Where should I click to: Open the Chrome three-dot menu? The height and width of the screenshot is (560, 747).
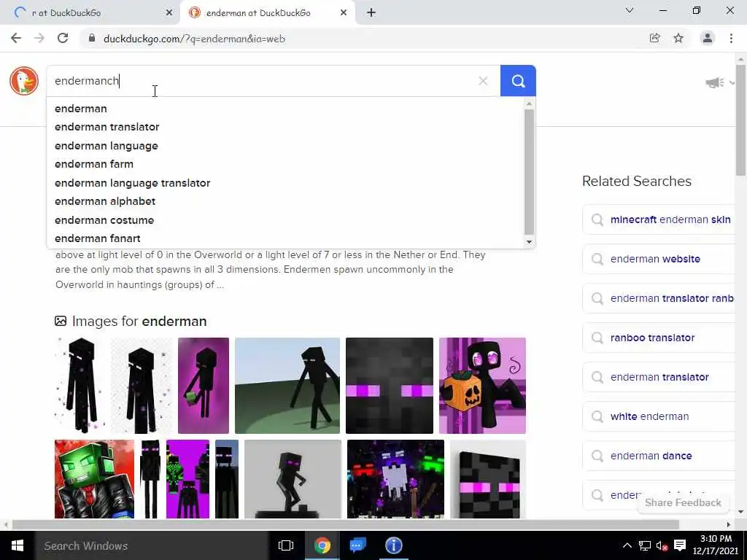731,39
